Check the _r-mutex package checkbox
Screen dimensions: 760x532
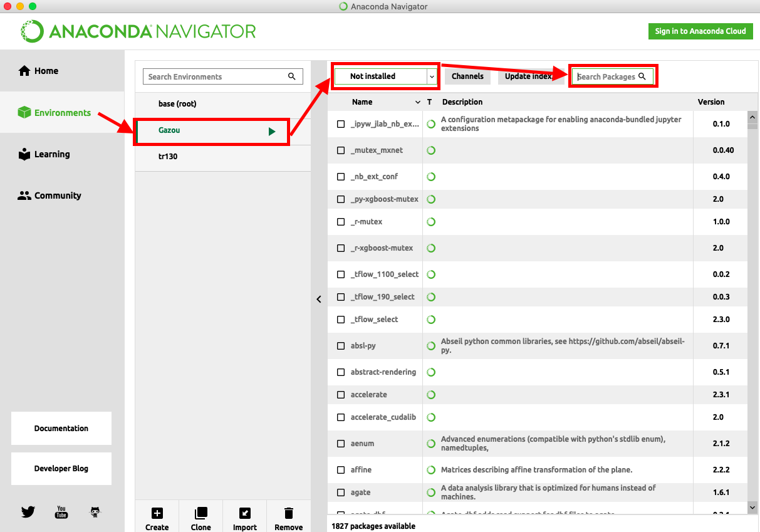point(341,222)
